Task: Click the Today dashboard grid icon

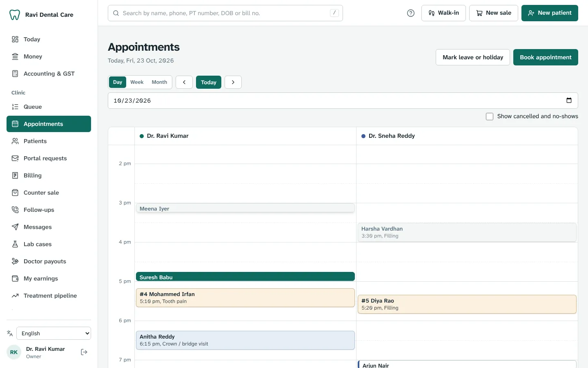Action: point(15,39)
